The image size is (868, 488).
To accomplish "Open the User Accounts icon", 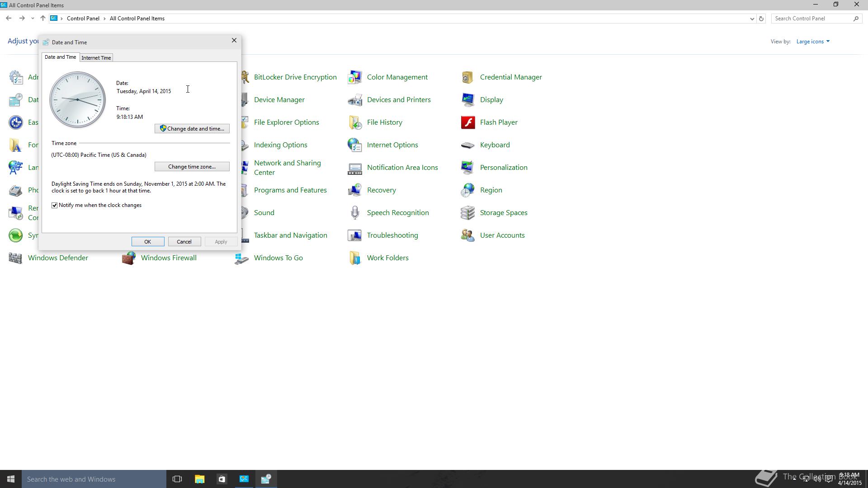I will point(468,235).
